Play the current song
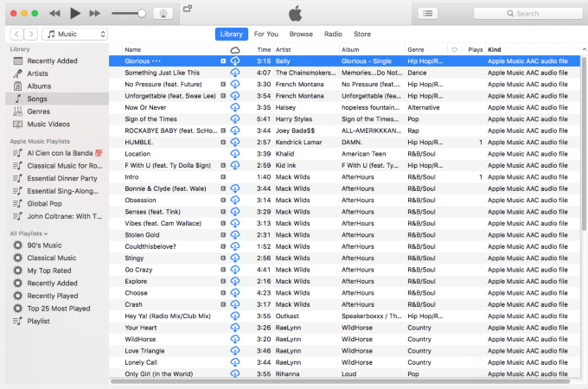The image size is (588, 389). pos(75,14)
